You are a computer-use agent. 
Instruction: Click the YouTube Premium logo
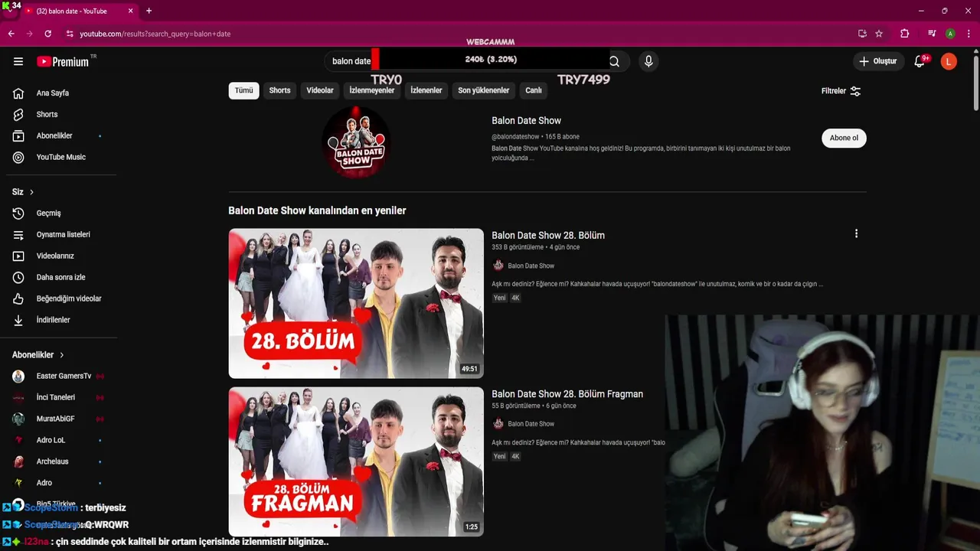pyautogui.click(x=63, y=61)
